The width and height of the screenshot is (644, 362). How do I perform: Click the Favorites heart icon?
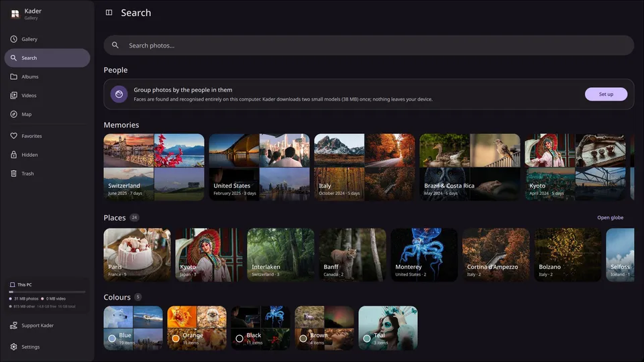pos(13,136)
